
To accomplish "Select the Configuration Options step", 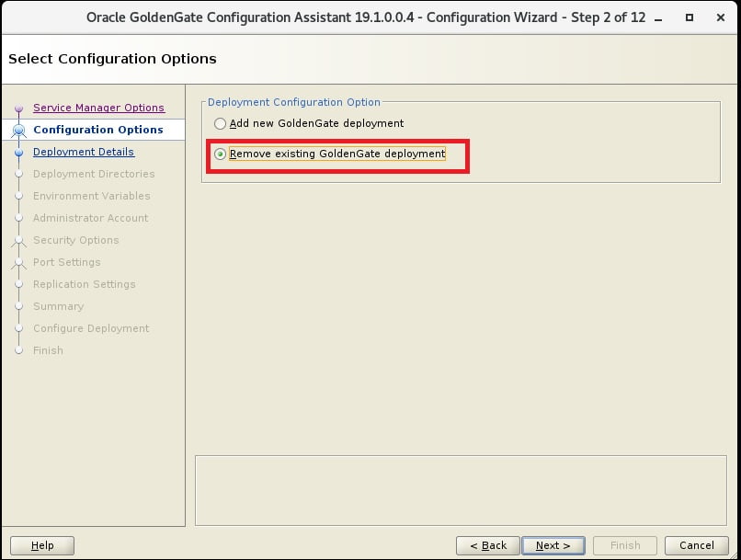I will pos(97,130).
